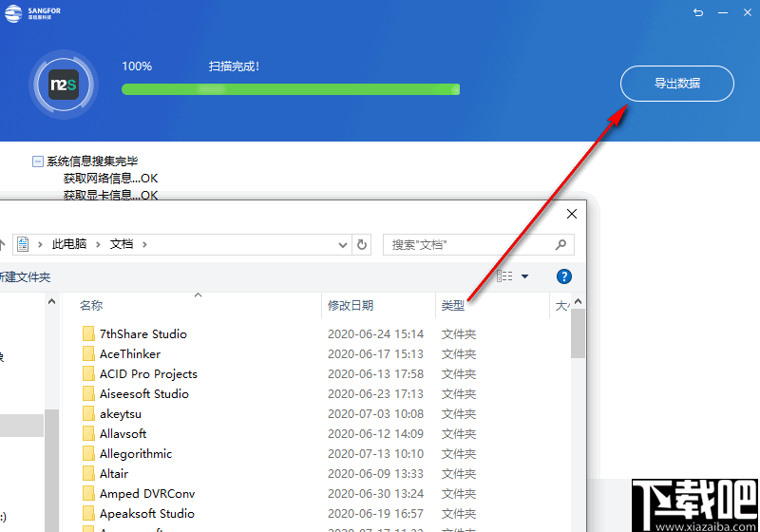Click the folder icon next to Apeaksoft Studio

click(x=88, y=513)
